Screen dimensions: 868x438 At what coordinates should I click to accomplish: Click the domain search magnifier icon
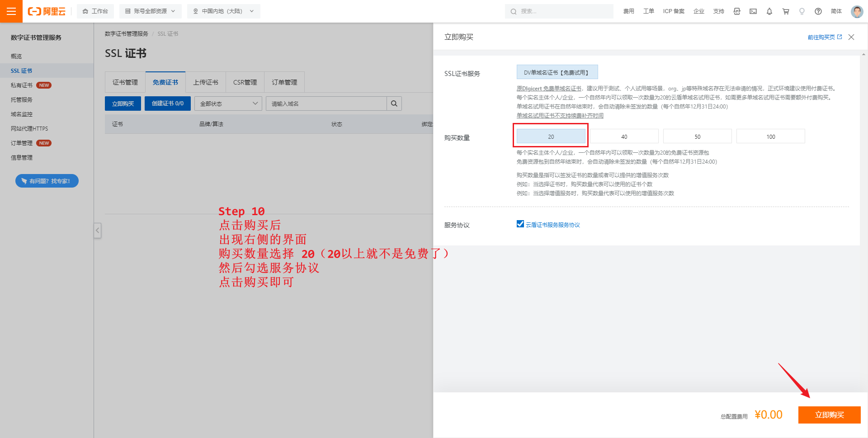coord(394,104)
